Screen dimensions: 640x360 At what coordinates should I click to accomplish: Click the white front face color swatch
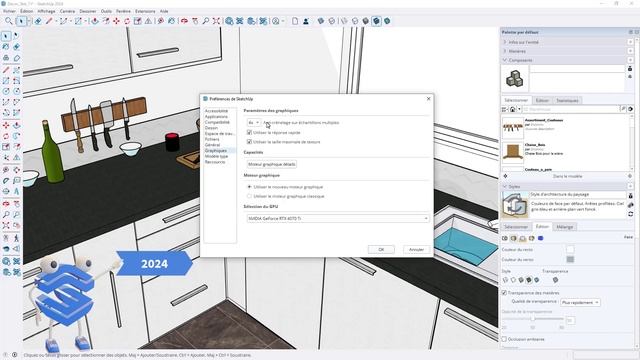[x=570, y=249]
